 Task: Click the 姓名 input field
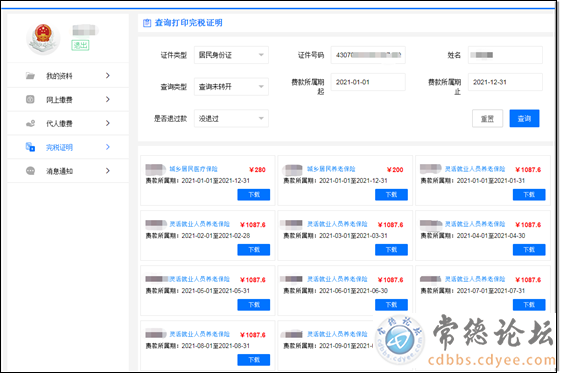[505, 55]
